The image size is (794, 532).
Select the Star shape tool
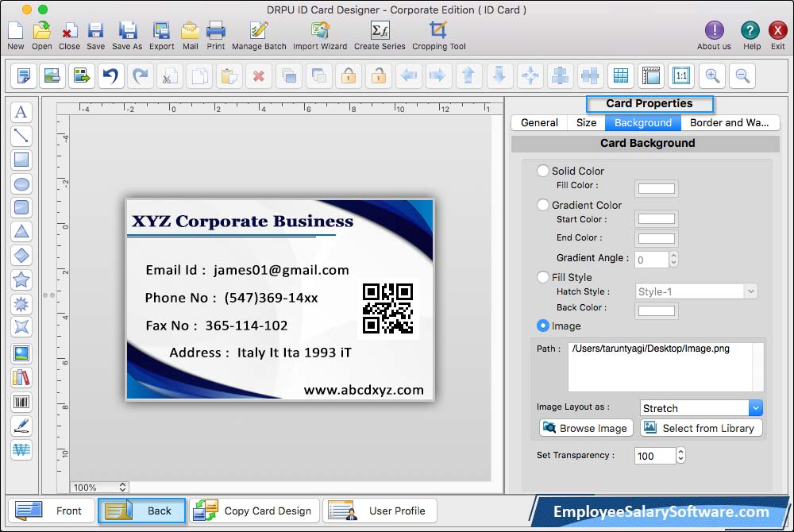21,279
